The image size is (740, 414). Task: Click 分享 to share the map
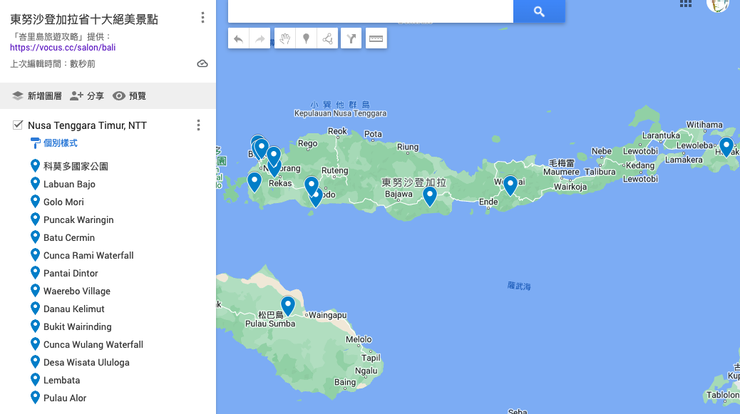87,96
